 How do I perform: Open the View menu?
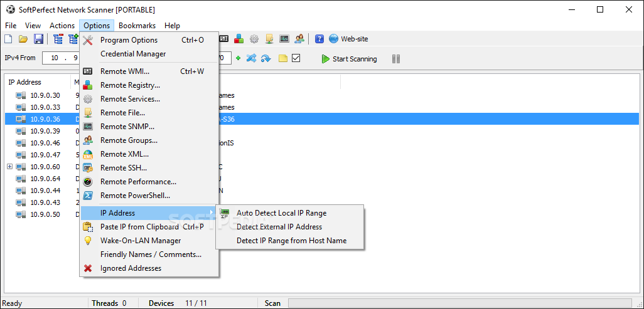[33, 26]
